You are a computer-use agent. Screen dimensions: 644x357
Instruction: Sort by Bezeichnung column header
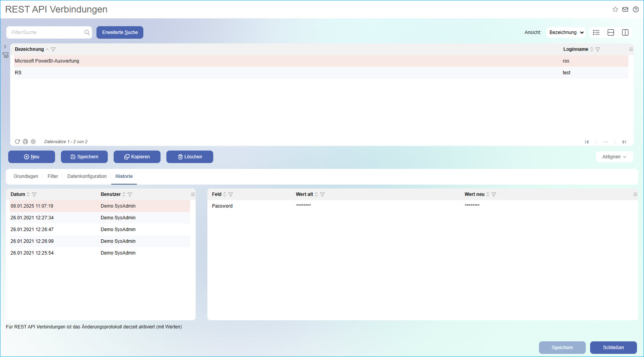(x=29, y=49)
